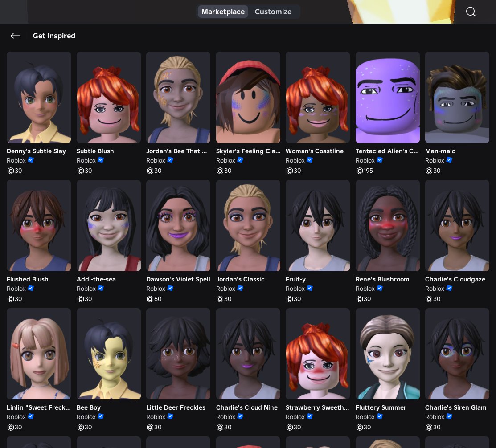Click verified badge under Denny's Subtle Slay

(31, 160)
